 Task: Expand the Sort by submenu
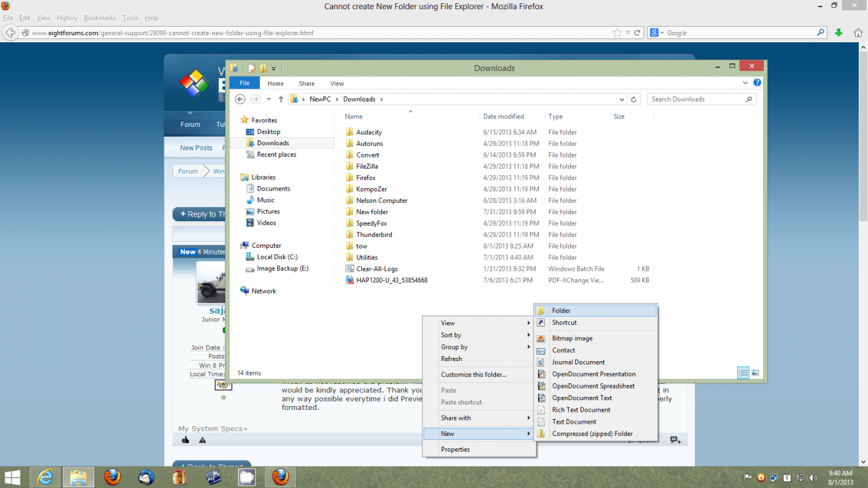(479, 335)
